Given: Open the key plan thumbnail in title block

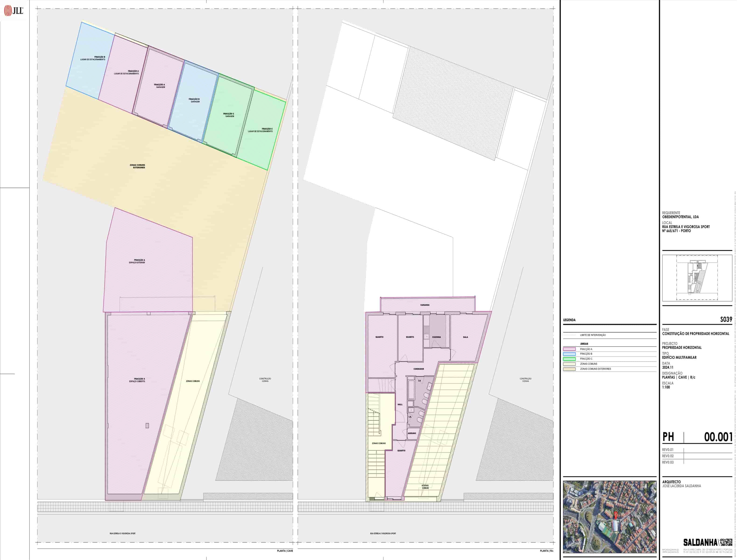Looking at the screenshot, I should 697,278.
